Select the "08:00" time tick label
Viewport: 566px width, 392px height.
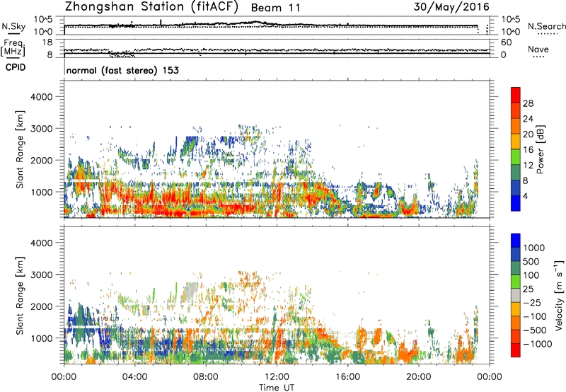click(x=206, y=377)
